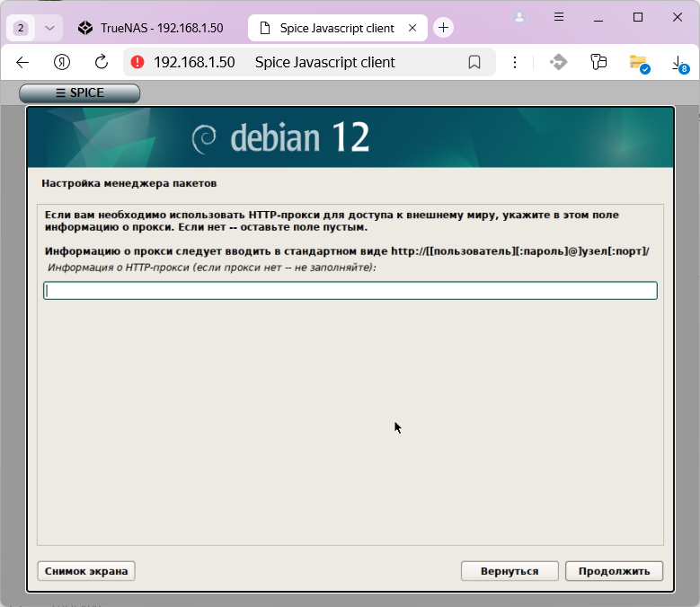Click the Вернуться button
Screen dimensions: 700x607
pos(509,571)
